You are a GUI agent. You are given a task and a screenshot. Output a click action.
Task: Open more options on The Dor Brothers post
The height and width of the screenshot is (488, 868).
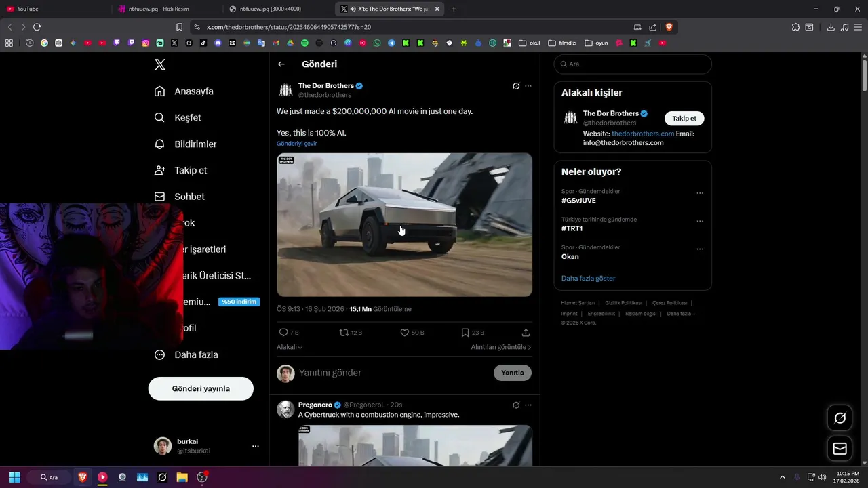(x=528, y=86)
